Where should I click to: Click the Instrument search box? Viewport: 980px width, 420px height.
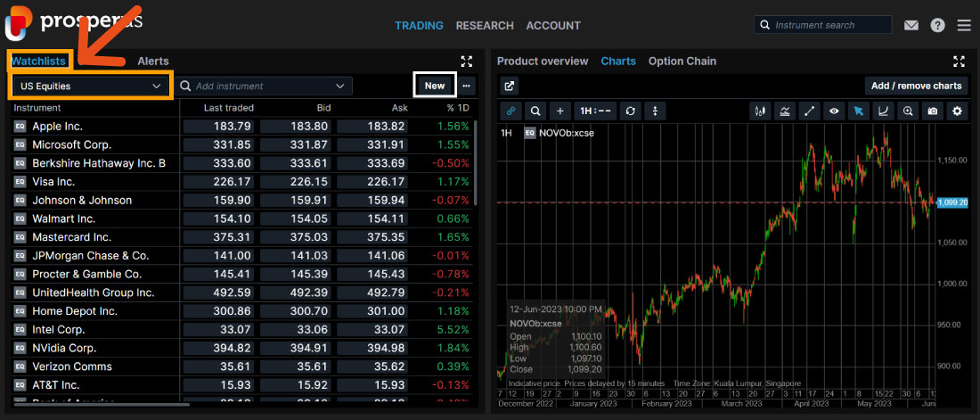[823, 25]
